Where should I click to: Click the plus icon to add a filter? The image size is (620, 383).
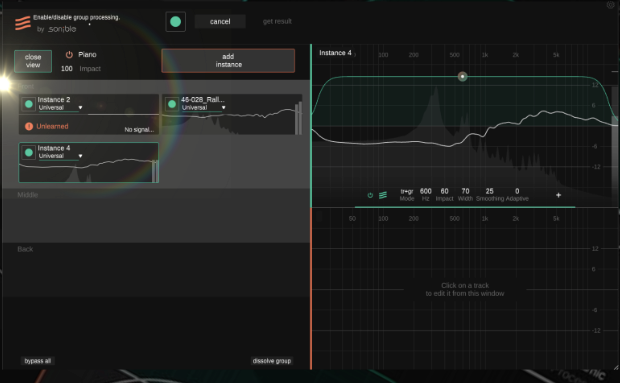[x=558, y=195]
